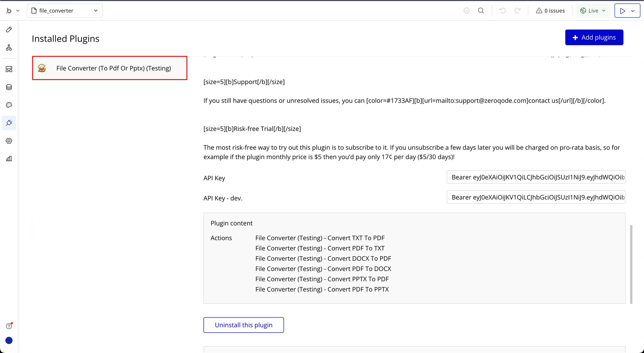Open the Settings gear icon
Screen dimensions: 644x353
point(9,141)
